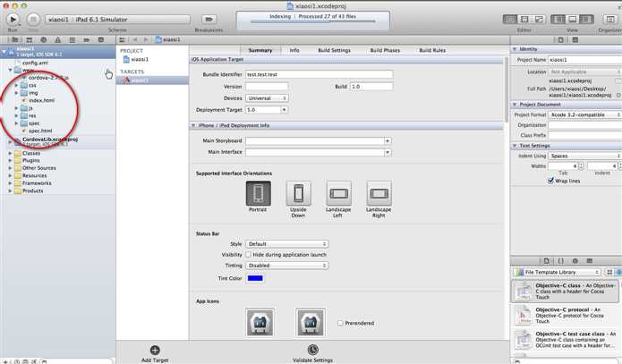This screenshot has height=364, width=622.
Task: Toggle the Utilities pane view button
Action: click(586, 19)
